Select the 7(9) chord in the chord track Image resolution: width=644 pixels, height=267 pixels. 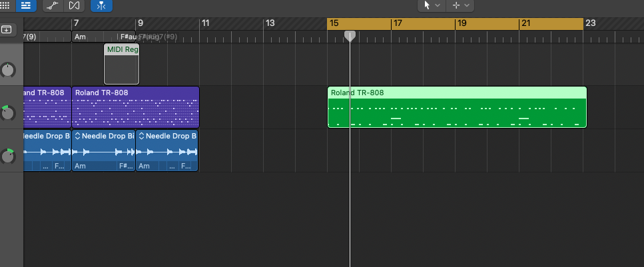coord(29,37)
